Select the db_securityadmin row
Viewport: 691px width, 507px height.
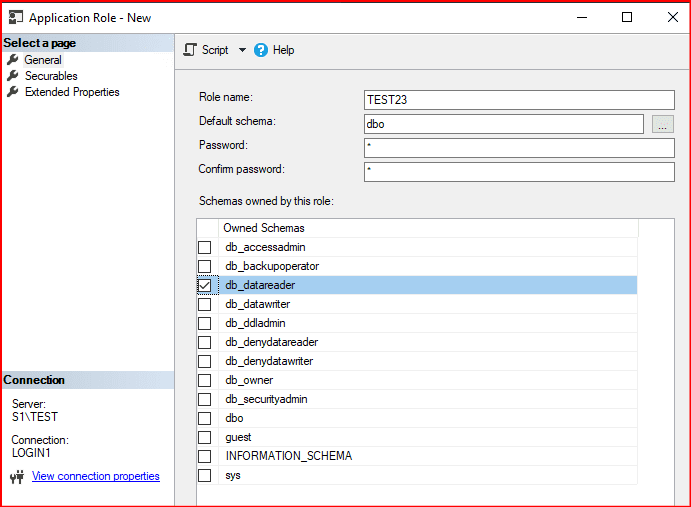pyautogui.click(x=266, y=399)
